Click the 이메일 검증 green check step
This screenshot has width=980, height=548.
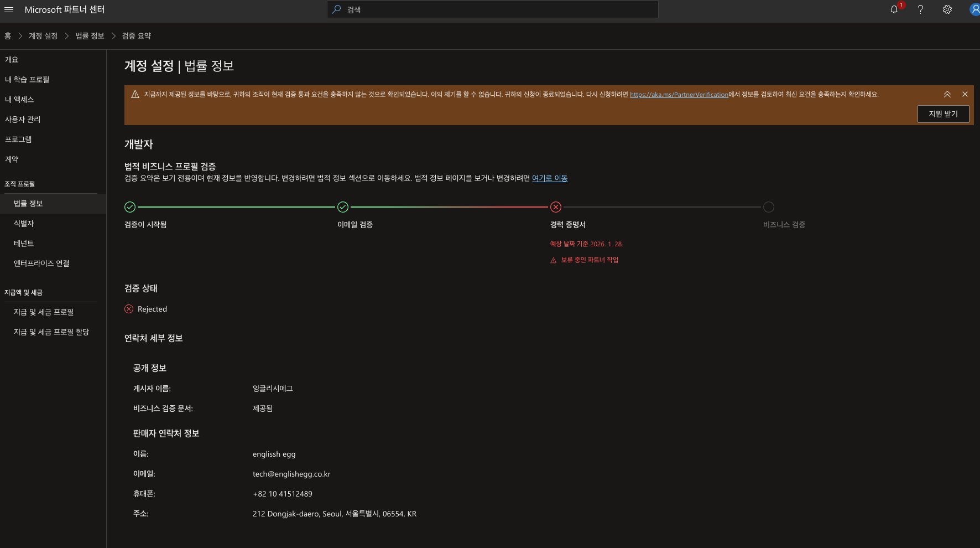coord(343,207)
